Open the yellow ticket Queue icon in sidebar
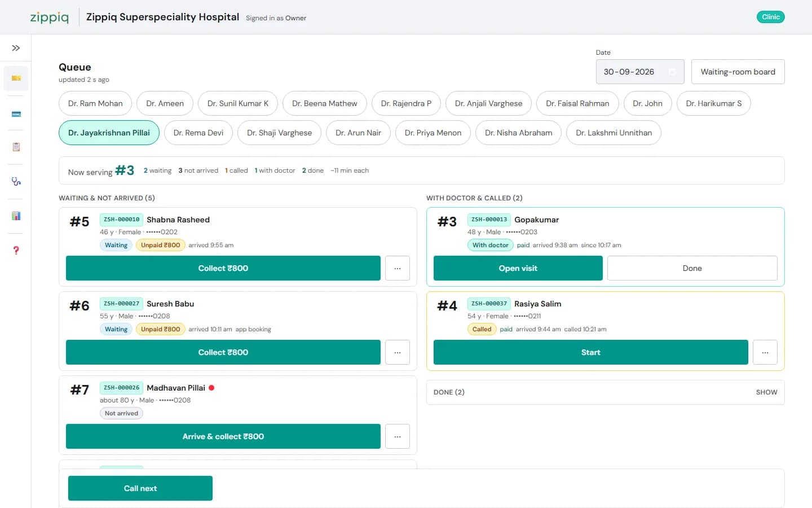 click(16, 78)
